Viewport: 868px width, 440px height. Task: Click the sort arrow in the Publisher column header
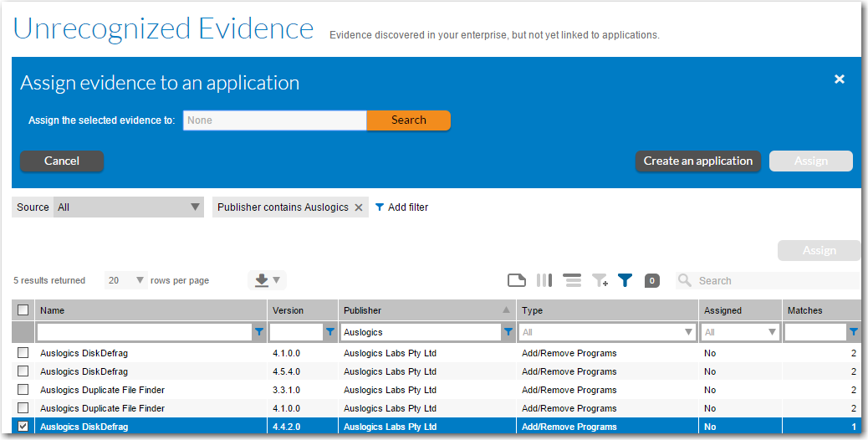click(x=506, y=310)
